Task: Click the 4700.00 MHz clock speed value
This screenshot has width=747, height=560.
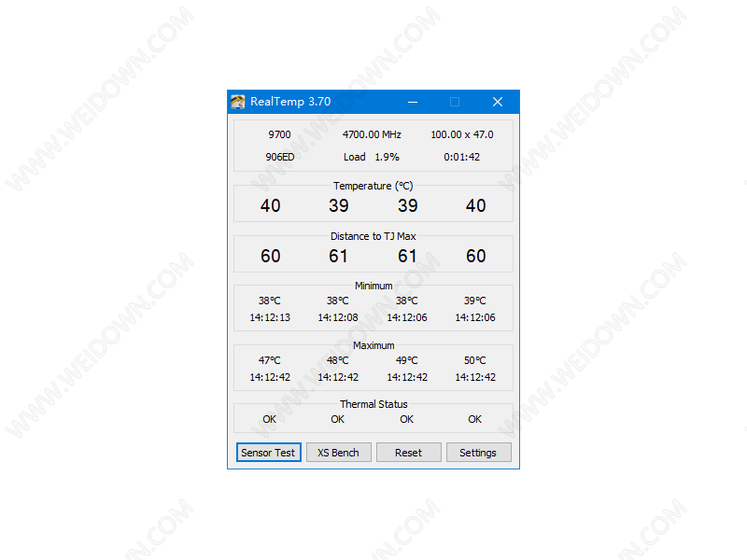Action: (372, 134)
